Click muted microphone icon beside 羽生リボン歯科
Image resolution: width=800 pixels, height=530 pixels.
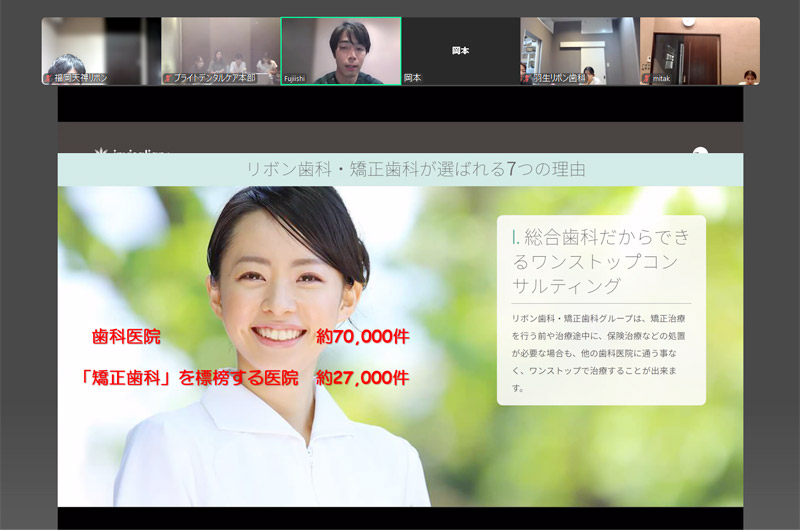pos(527,79)
